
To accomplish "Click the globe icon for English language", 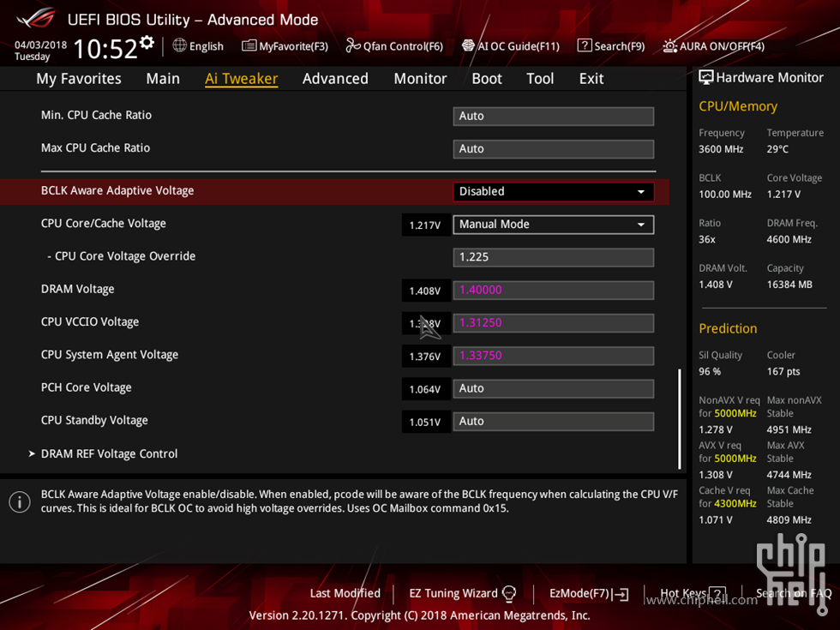I will [179, 45].
